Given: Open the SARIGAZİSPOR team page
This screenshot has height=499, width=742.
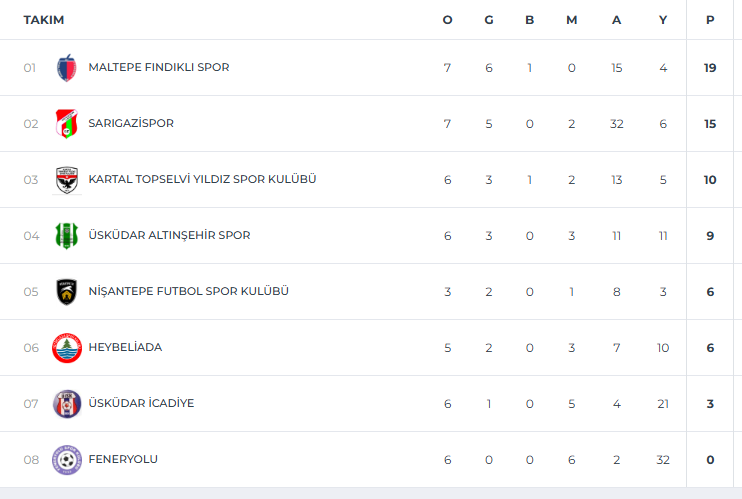Looking at the screenshot, I should (131, 124).
